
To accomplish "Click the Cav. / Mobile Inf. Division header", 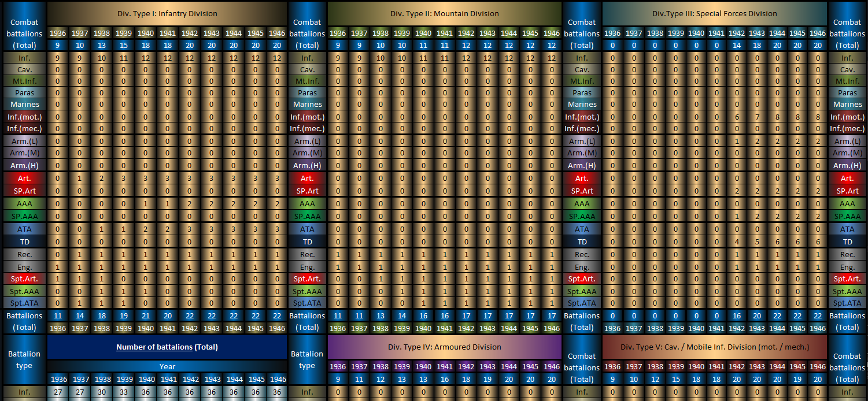I will coord(714,347).
